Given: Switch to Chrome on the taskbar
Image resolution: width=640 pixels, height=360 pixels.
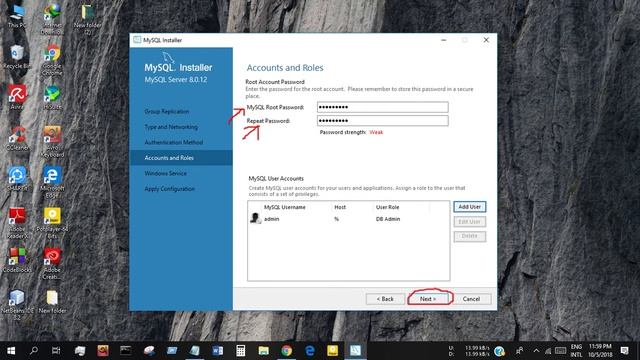Looking at the screenshot, I should pyautogui.click(x=287, y=351).
